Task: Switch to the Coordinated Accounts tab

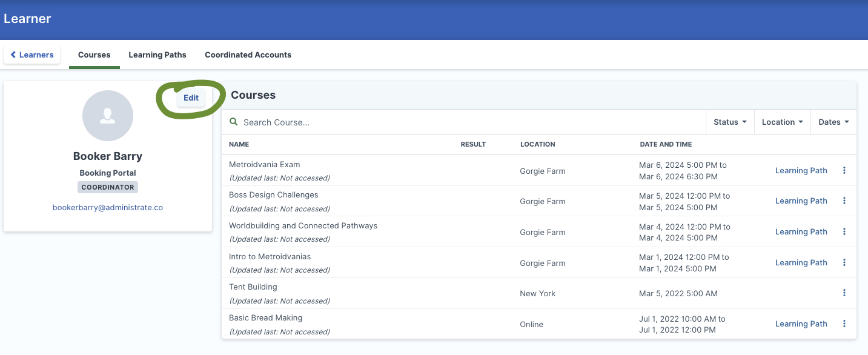Action: [248, 55]
